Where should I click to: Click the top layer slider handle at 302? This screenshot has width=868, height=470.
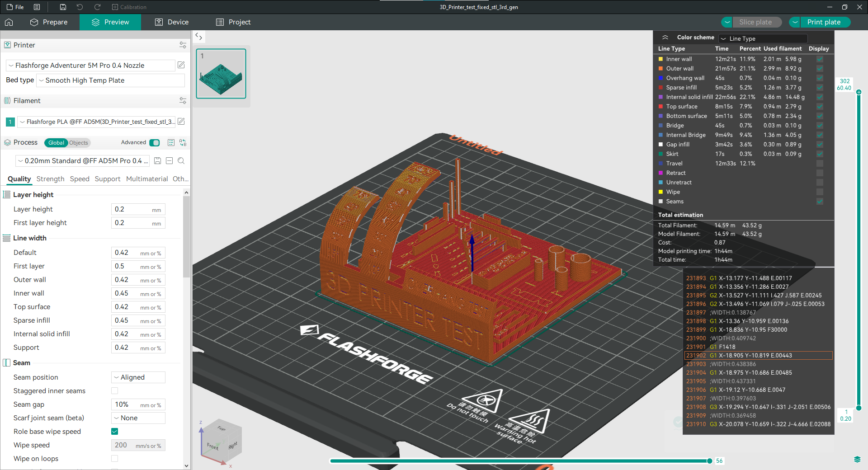(x=859, y=92)
